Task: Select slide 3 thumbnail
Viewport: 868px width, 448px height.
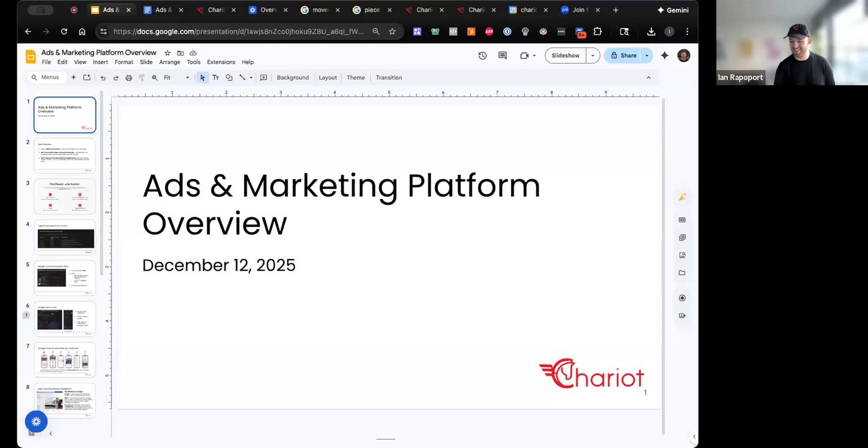Action: (x=65, y=196)
